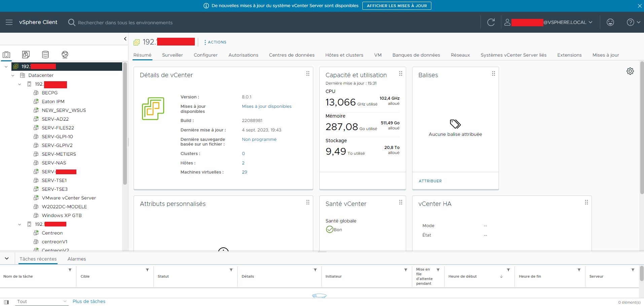Switch to Networking inventory view
Screen dimensions: 644x306
(x=65, y=55)
